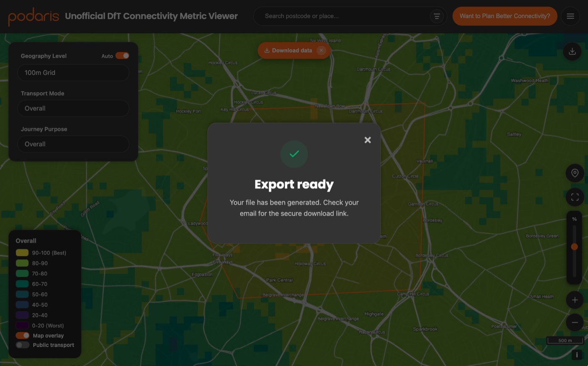Image resolution: width=588 pixels, height=366 pixels.
Task: Click the Bordesley Green map label
Action: coord(542,236)
